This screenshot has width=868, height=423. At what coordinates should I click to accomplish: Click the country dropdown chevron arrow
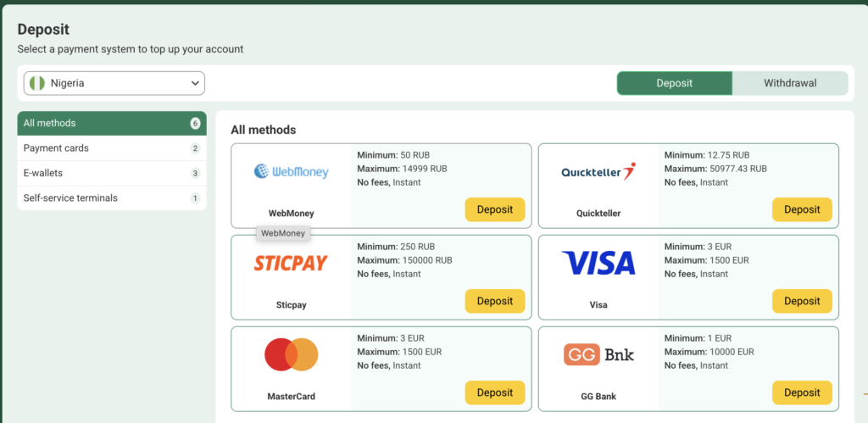195,83
